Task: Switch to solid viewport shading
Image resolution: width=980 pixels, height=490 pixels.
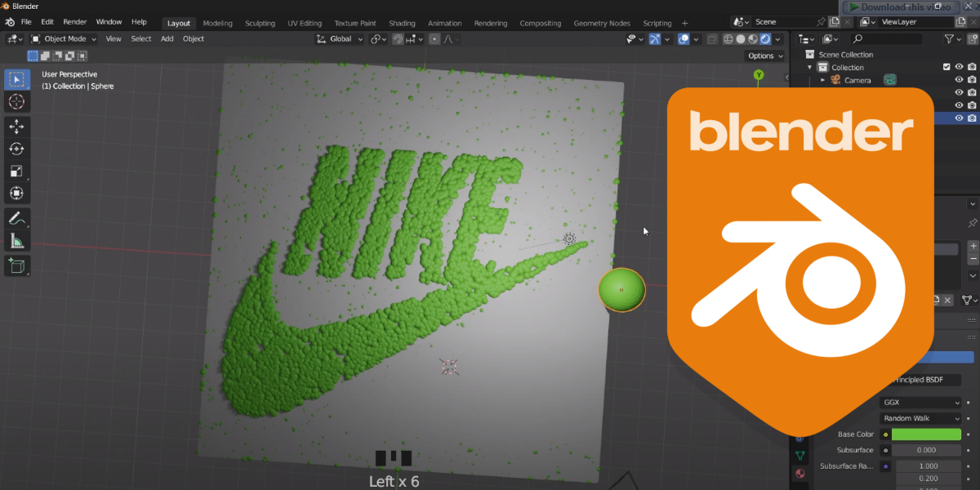Action: [741, 38]
